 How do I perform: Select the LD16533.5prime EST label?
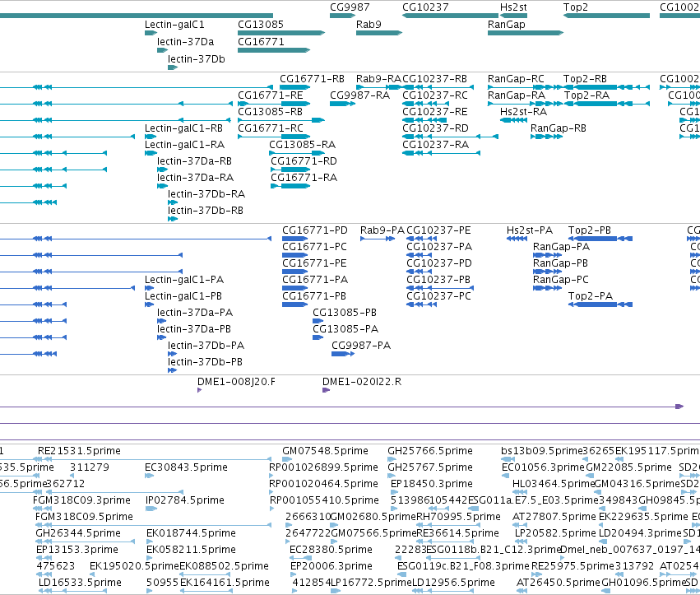tap(80, 583)
